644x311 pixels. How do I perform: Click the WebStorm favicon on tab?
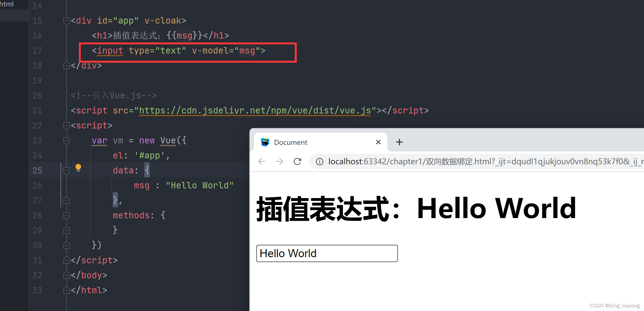pyautogui.click(x=265, y=142)
